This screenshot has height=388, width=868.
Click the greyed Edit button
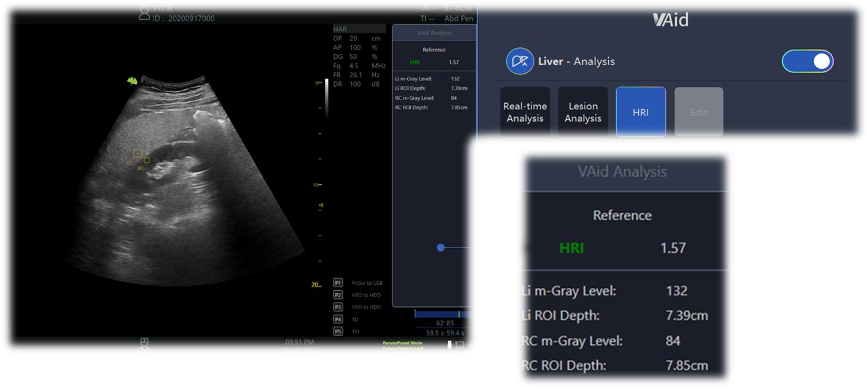[699, 112]
